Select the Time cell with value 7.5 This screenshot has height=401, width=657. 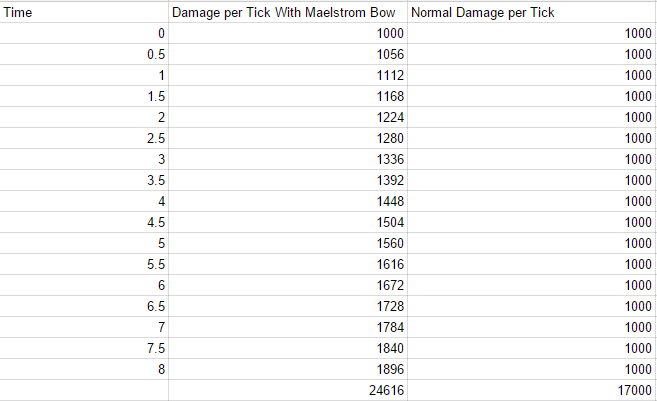coord(84,348)
